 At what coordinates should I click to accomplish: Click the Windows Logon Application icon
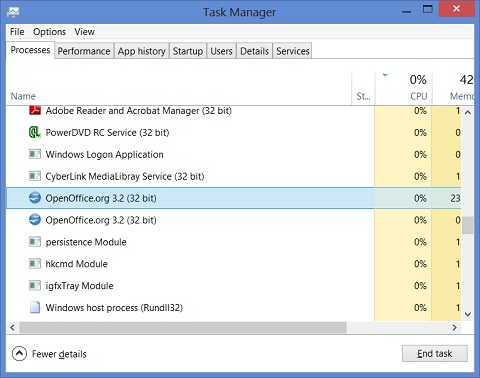coord(35,154)
